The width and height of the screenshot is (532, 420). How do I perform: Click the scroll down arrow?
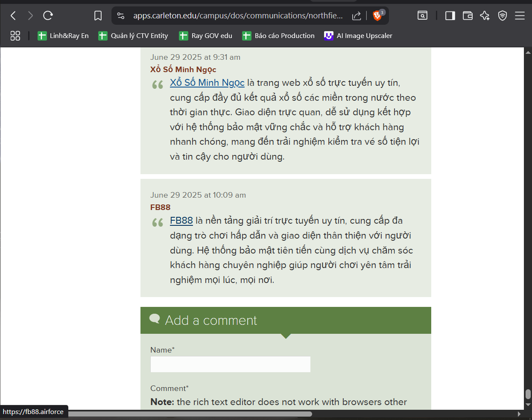(x=528, y=405)
